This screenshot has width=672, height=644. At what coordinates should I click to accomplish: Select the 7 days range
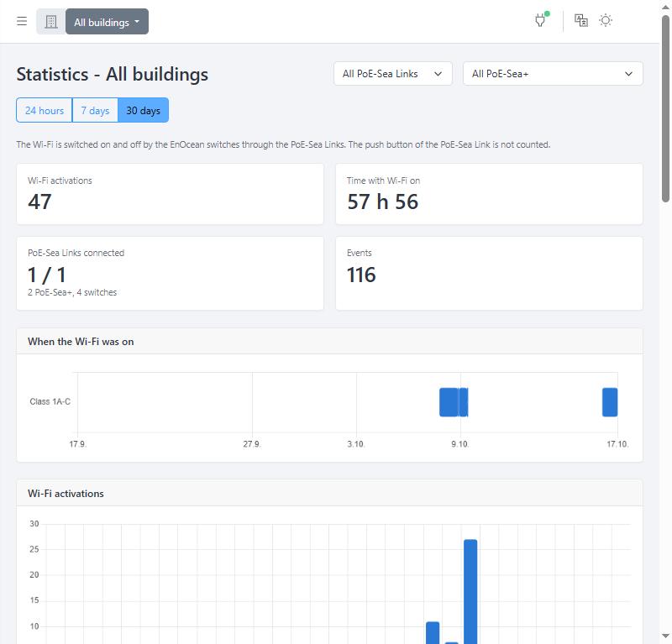(x=95, y=110)
